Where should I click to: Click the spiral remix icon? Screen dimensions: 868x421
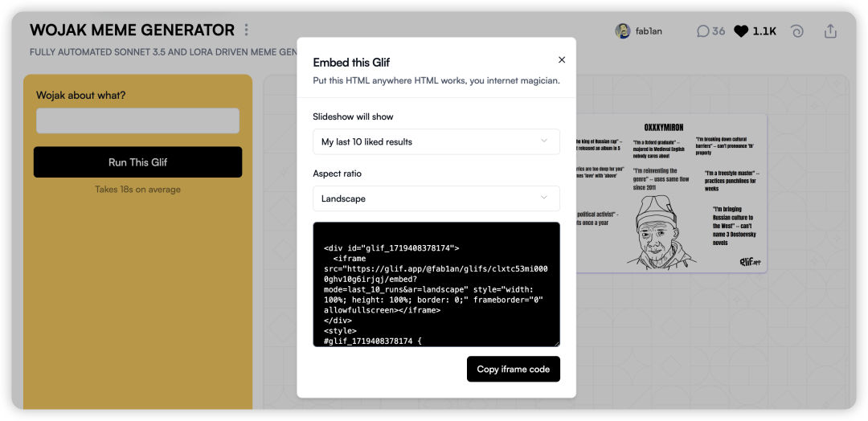tap(796, 31)
